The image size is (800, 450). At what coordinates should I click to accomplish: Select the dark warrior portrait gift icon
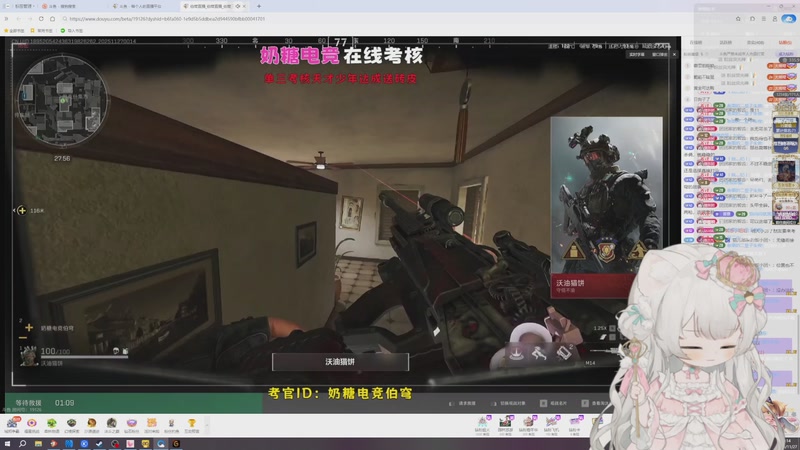tap(111, 425)
